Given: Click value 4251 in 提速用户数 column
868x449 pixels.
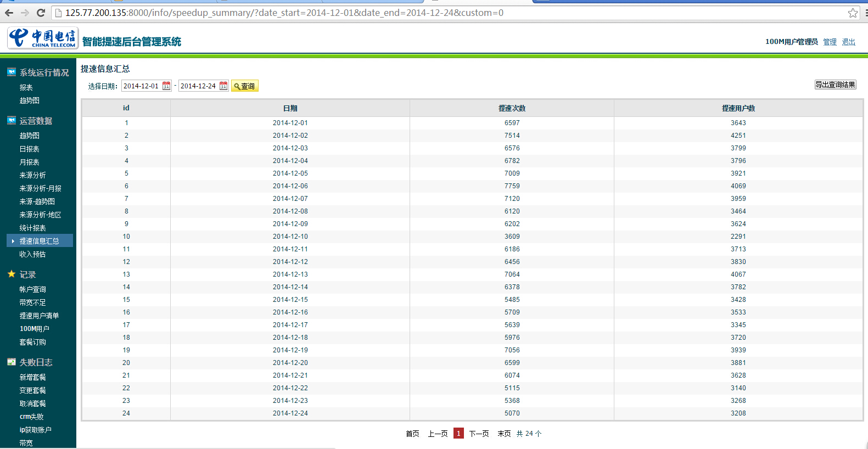Looking at the screenshot, I should (x=738, y=136).
